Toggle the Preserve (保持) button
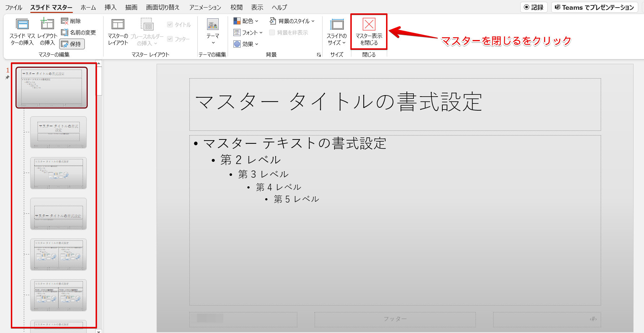Screen dimensions: 644x333 72,44
